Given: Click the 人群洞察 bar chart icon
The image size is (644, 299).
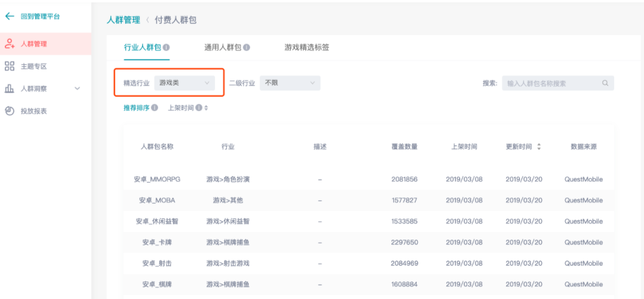Looking at the screenshot, I should tap(10, 88).
